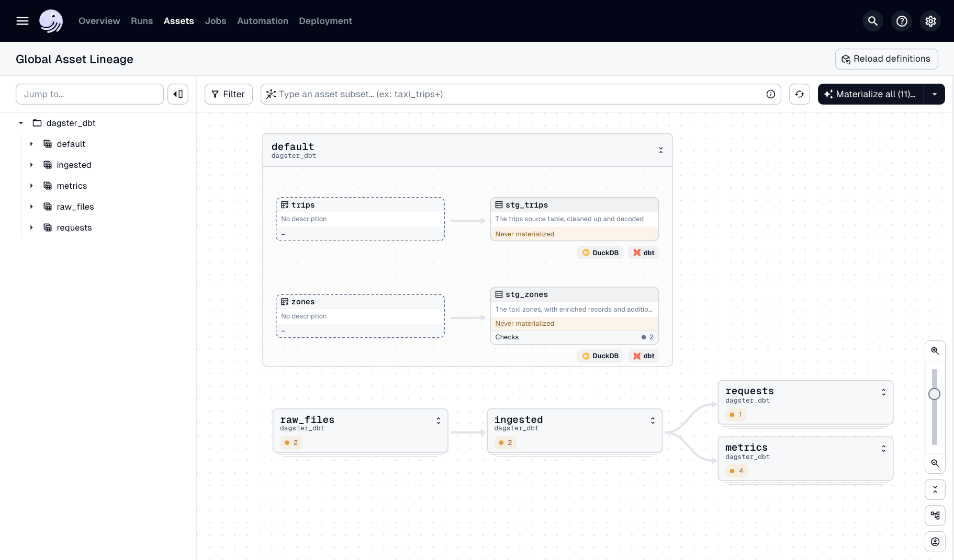Zoom out of the lineage graph
This screenshot has width=954, height=560.
(x=936, y=463)
